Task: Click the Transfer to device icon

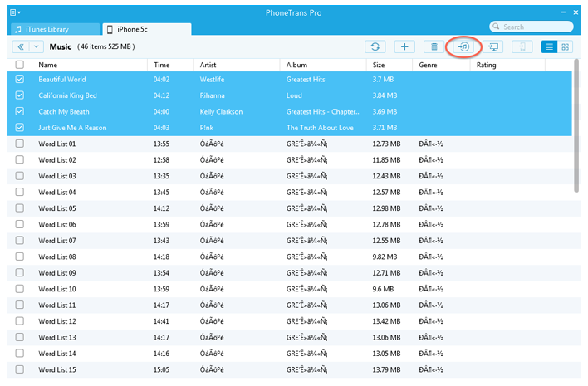Action: pyautogui.click(x=522, y=47)
